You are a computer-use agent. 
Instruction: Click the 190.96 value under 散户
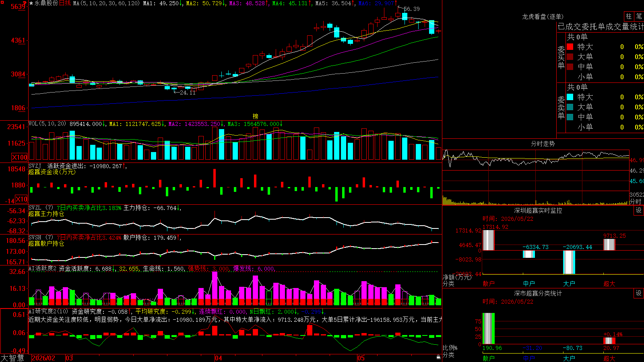coord(492,348)
